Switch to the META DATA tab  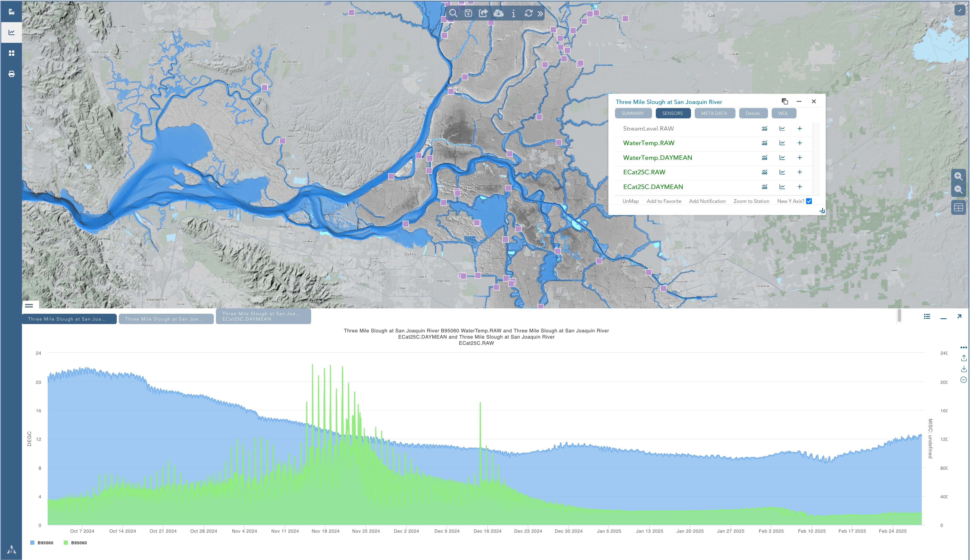[714, 113]
